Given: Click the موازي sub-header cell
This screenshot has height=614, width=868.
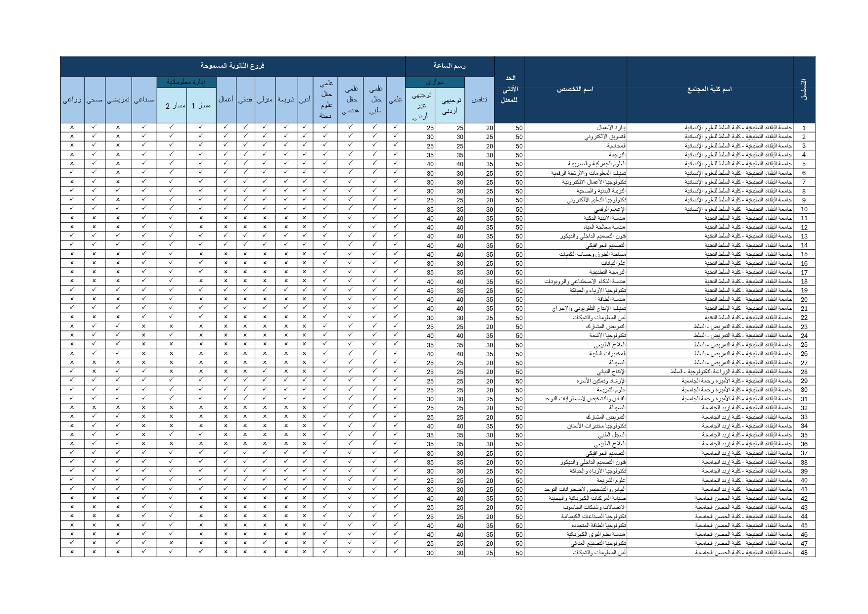Looking at the screenshot, I should point(435,82).
